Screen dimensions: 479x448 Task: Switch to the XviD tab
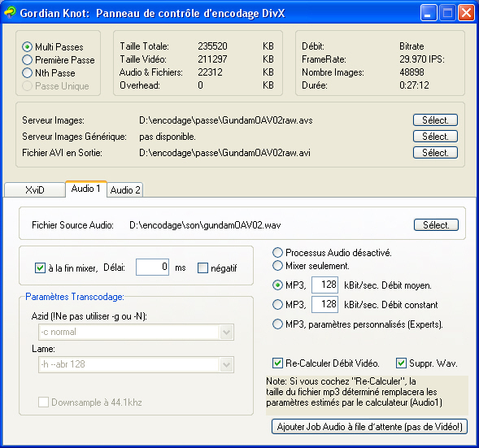click(x=35, y=190)
